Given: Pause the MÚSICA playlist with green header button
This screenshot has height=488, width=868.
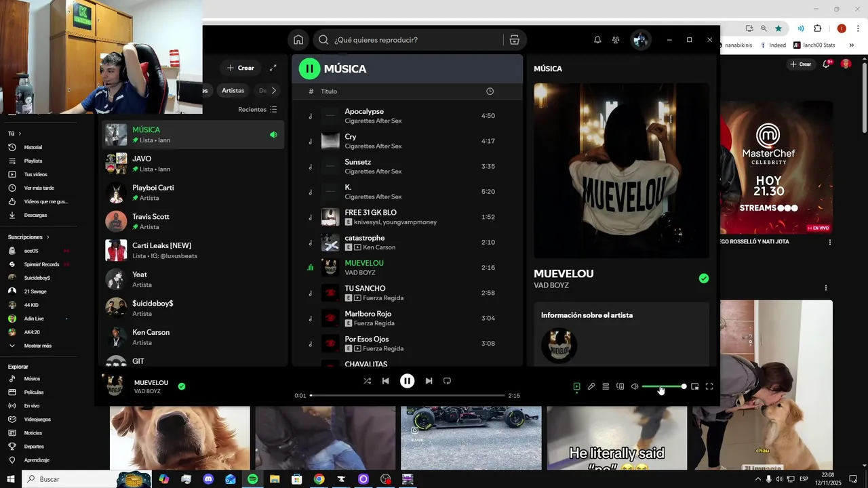Looking at the screenshot, I should (309, 68).
